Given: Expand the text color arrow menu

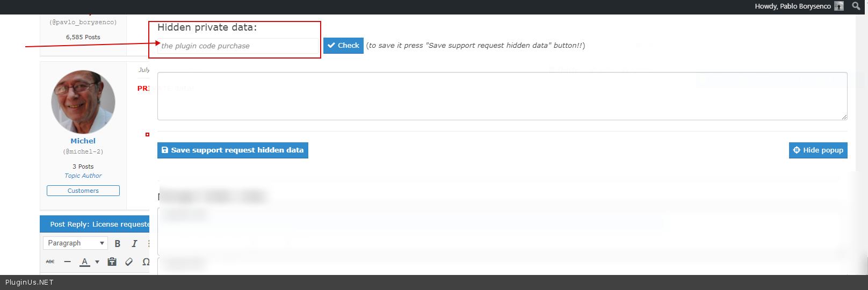Looking at the screenshot, I should [x=97, y=262].
